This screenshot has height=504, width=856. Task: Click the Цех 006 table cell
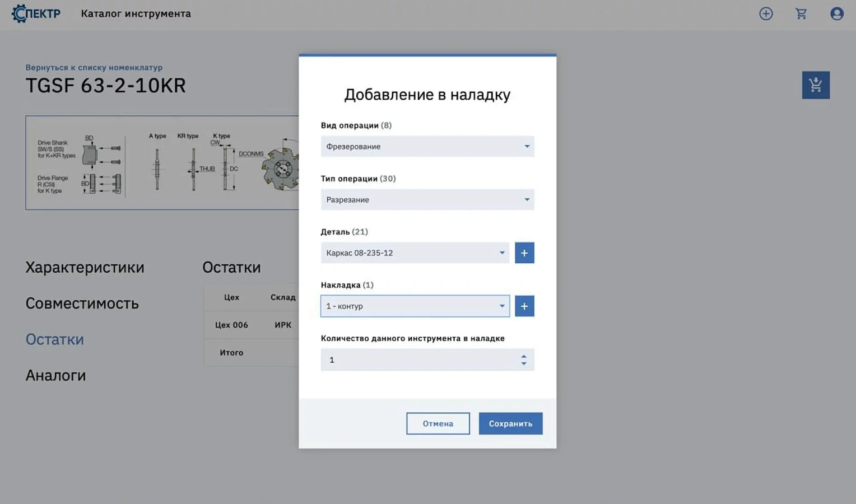(x=231, y=325)
